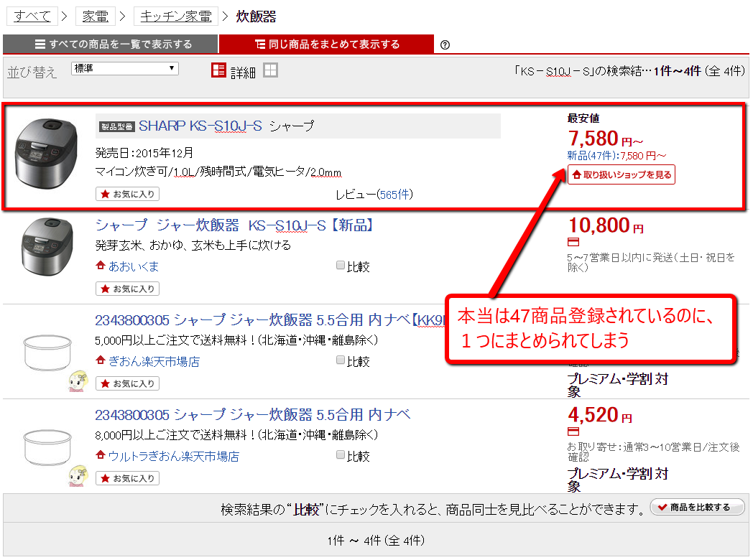The width and height of the screenshot is (753, 560).
Task: Switch to detailed list view icon
Action: (218, 70)
